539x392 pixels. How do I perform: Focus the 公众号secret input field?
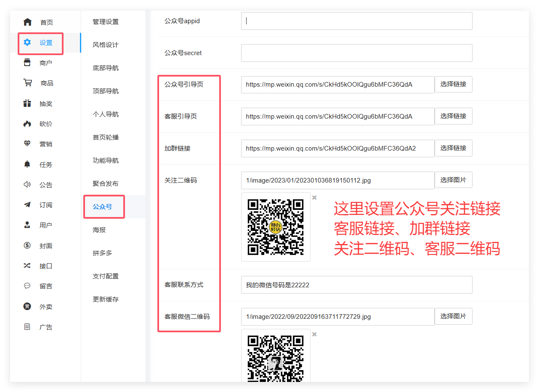tap(356, 53)
